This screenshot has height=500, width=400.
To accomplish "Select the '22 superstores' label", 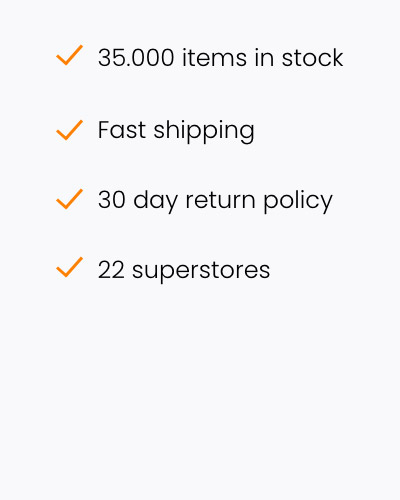I will point(184,271).
